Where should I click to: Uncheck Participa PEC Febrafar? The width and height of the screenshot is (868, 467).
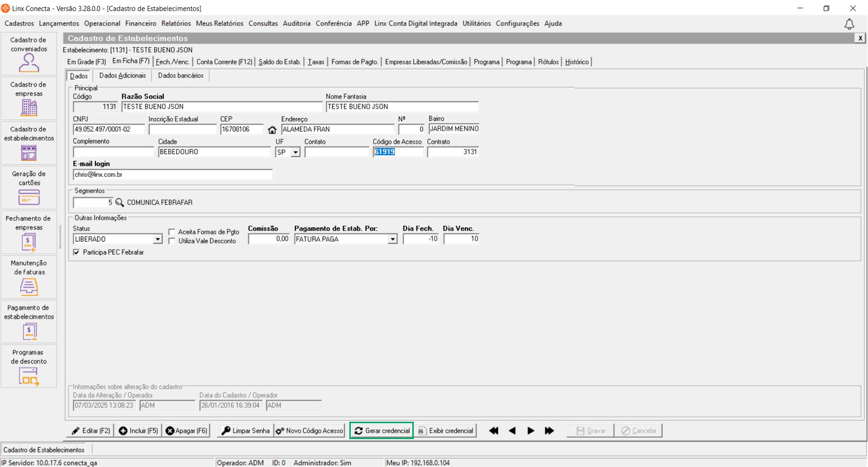(x=76, y=252)
